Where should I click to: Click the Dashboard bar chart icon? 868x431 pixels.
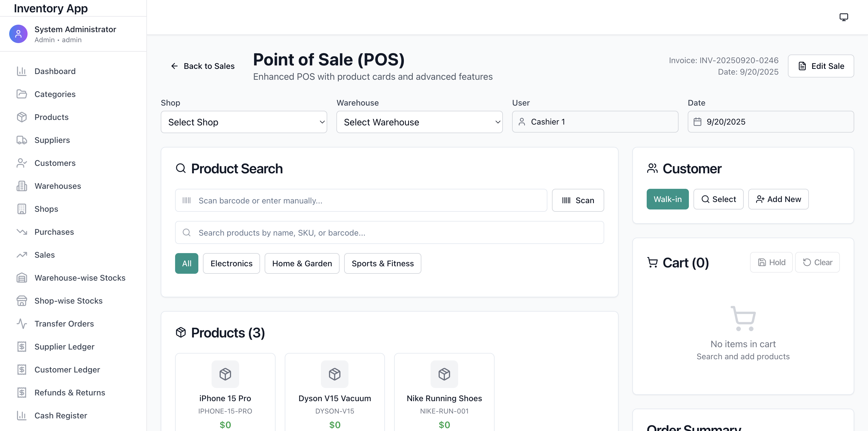tap(22, 71)
